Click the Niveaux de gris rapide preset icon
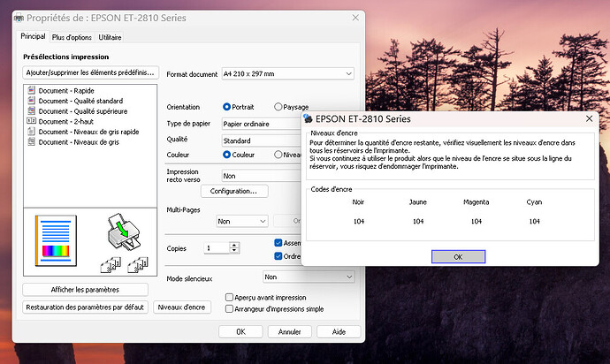610x364 pixels. point(32,132)
